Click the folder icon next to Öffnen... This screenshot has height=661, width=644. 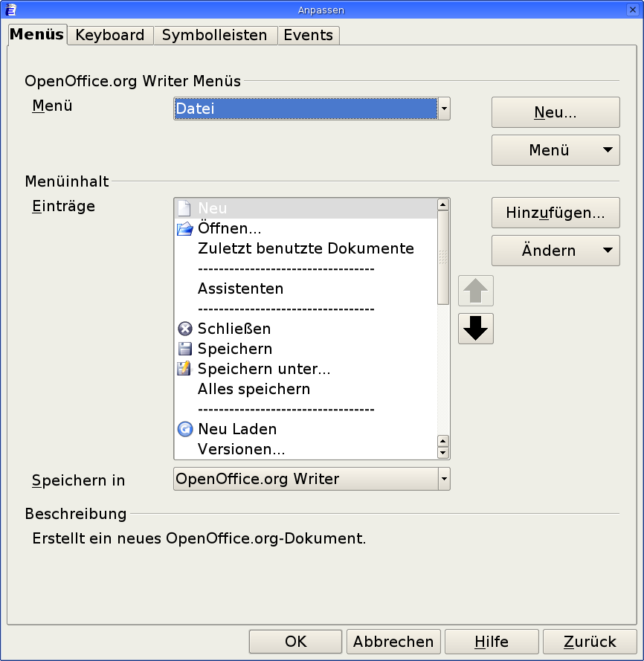[184, 228]
